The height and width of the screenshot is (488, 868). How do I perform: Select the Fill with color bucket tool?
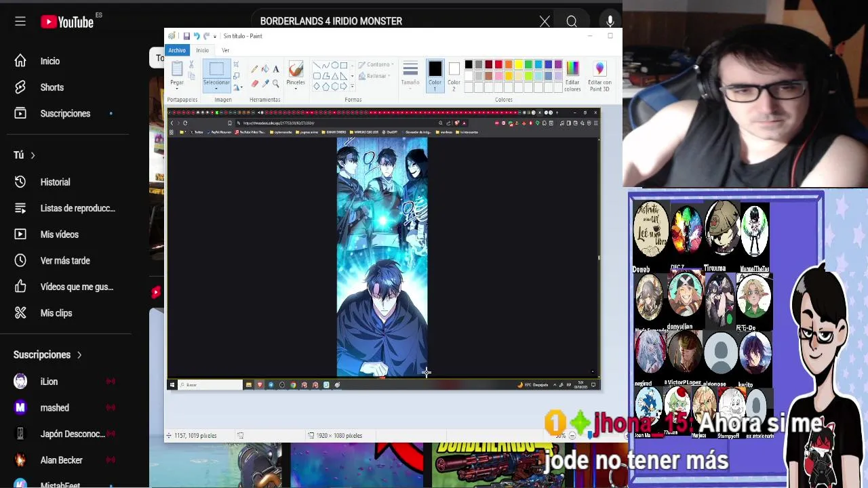pyautogui.click(x=265, y=69)
